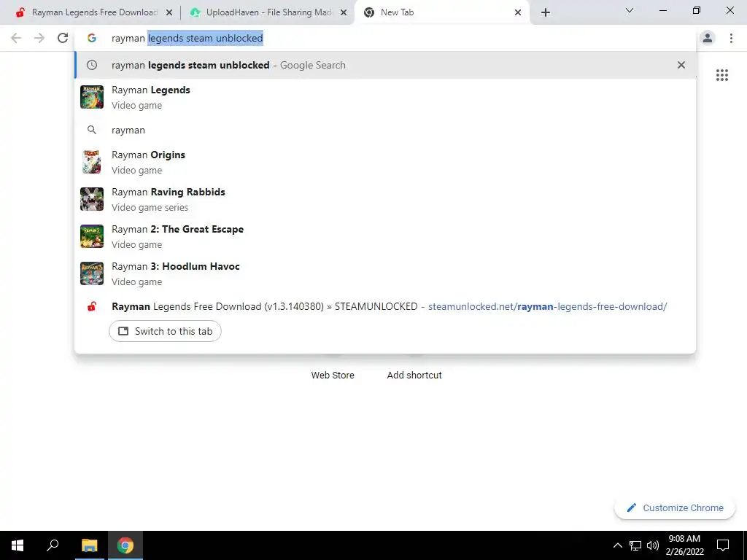Click the network icon in system tray
The width and height of the screenshot is (747, 560).
point(635,545)
